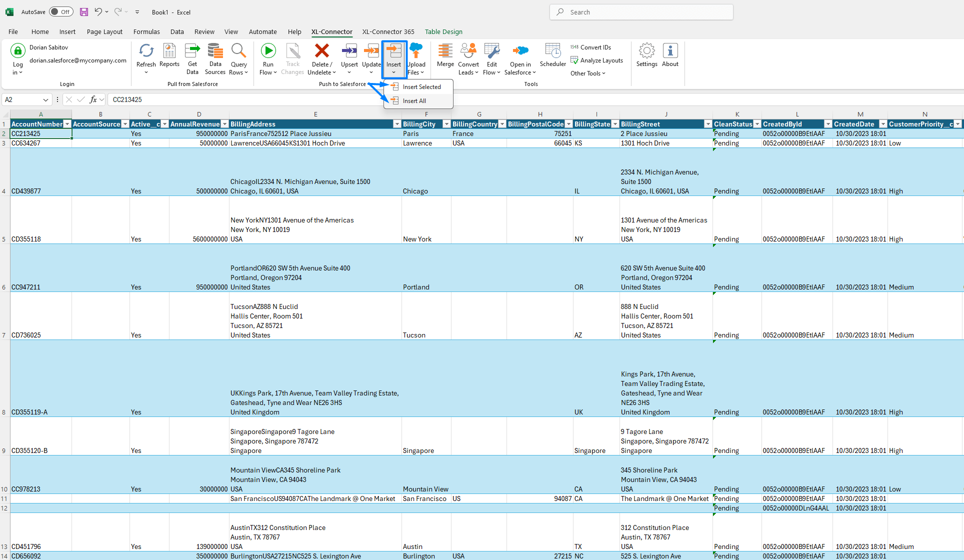The width and height of the screenshot is (964, 560).
Task: Open XL-Connector Settings gear
Action: point(646,51)
